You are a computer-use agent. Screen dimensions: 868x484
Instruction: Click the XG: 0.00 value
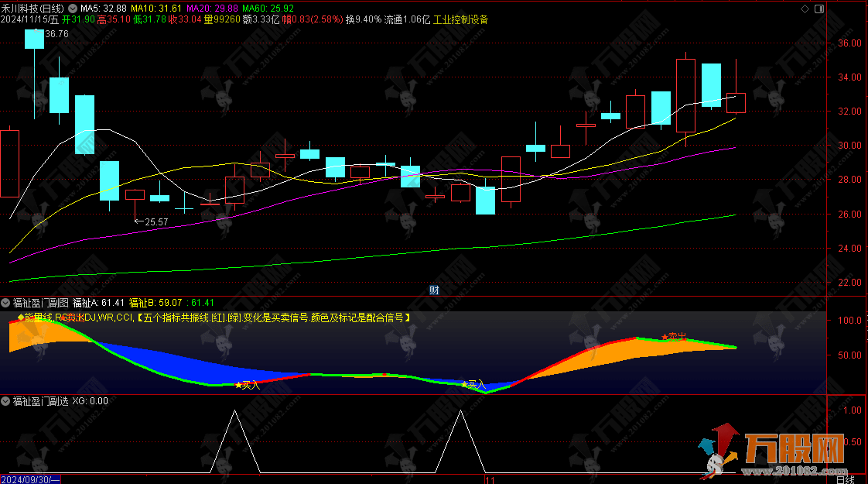[x=91, y=401]
